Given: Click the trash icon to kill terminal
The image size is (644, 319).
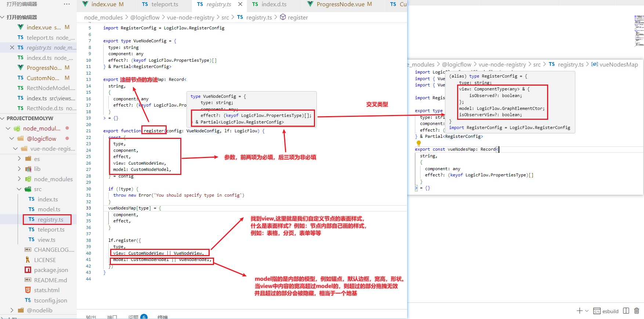Looking at the screenshot, I should point(637,311).
